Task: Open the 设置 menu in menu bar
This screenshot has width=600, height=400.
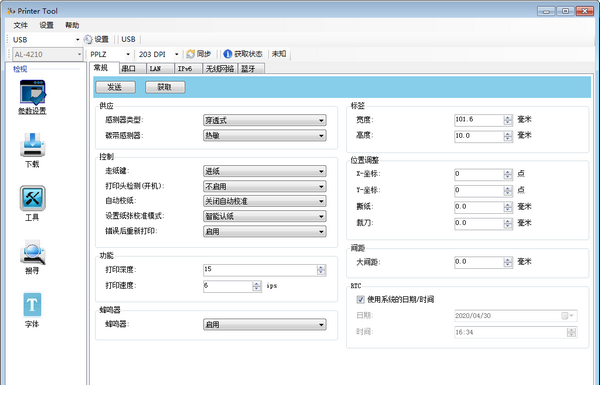Action: click(46, 25)
